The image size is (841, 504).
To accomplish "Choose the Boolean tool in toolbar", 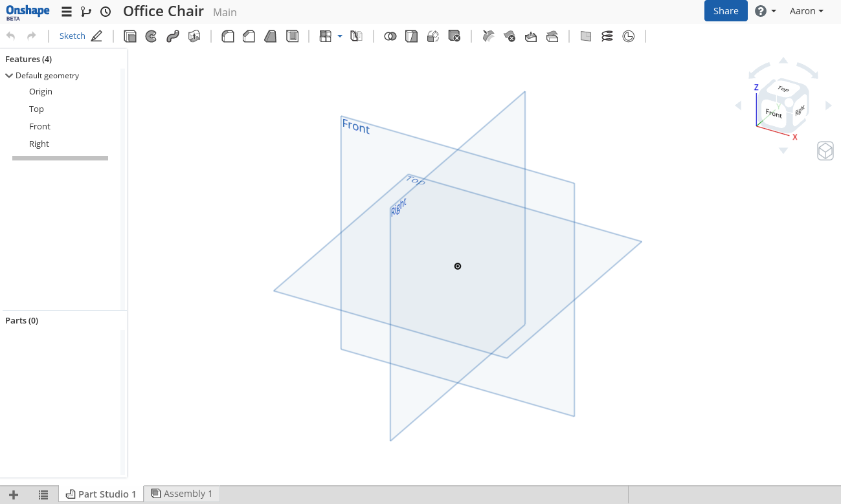I will (x=390, y=36).
